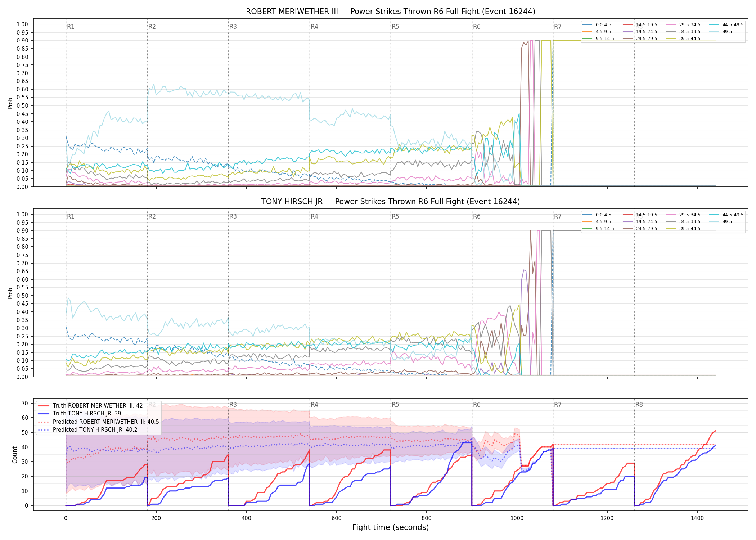756x540 pixels.
Task: Click the ROBERT MERIWETHER III chart title
Action: click(391, 12)
